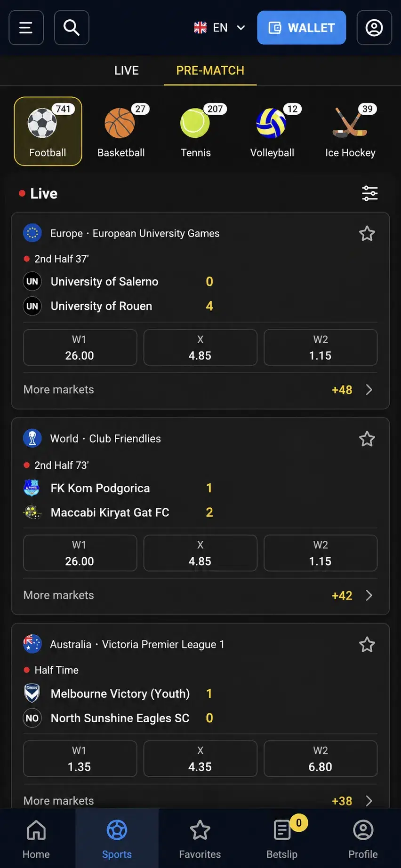401x868 pixels.
Task: Bet W2 at 1.15 on University of Rouen
Action: click(x=321, y=347)
